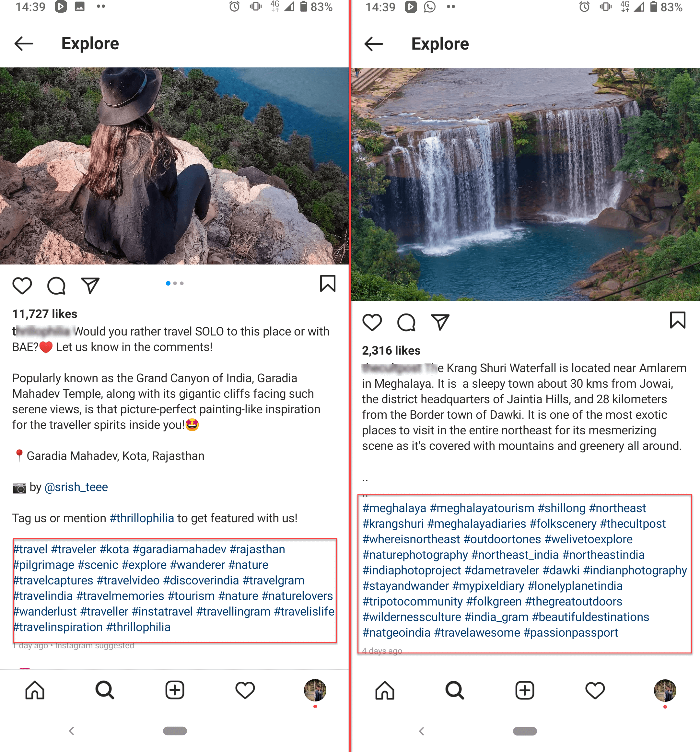This screenshot has width=700, height=752.
Task: View the 11,727 likes list
Action: (x=45, y=313)
